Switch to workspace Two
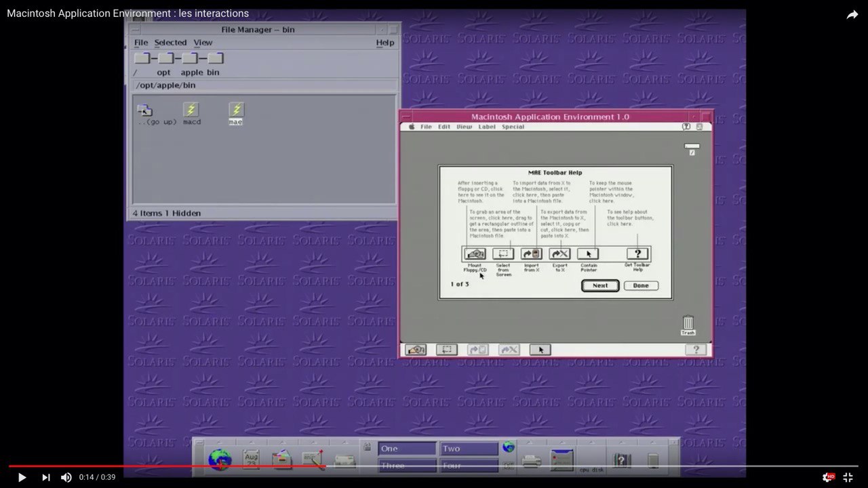The image size is (868, 488). click(469, 449)
